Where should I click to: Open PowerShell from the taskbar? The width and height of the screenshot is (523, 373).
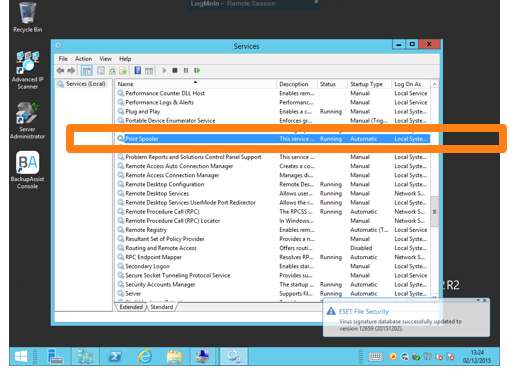tap(115, 356)
